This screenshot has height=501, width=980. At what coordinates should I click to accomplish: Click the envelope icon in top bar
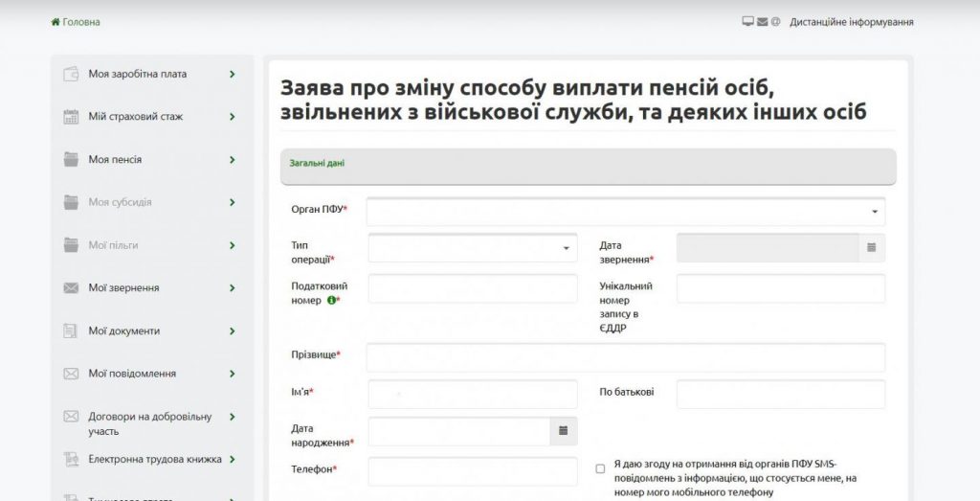[x=763, y=22]
